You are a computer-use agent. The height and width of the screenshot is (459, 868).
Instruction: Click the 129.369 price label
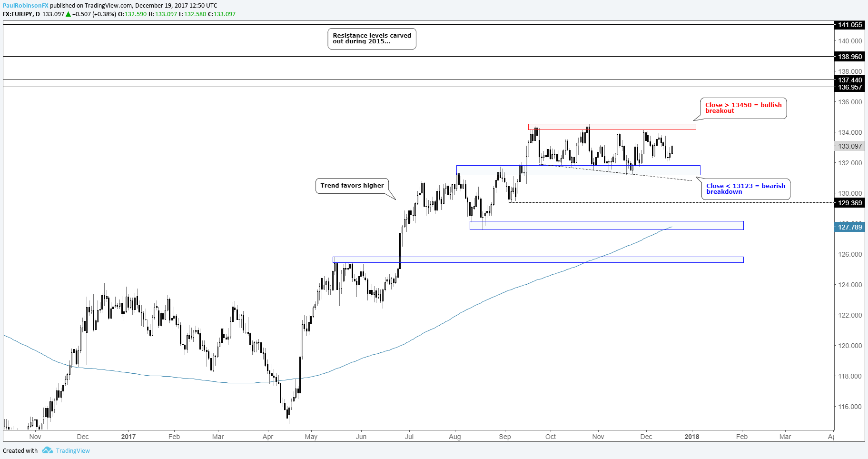tap(850, 203)
